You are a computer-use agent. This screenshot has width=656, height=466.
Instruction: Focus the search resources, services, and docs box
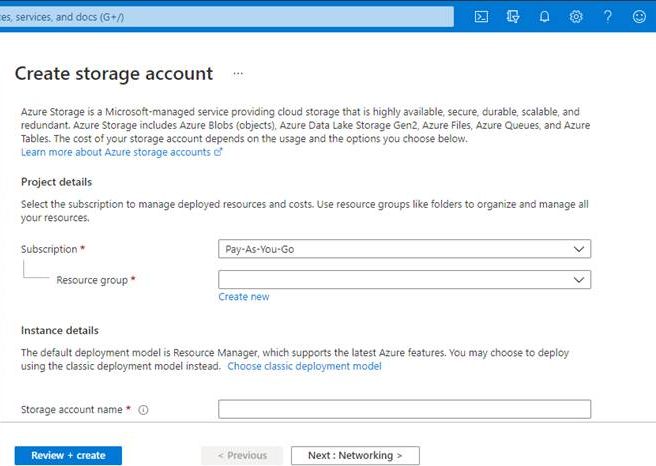click(x=226, y=17)
